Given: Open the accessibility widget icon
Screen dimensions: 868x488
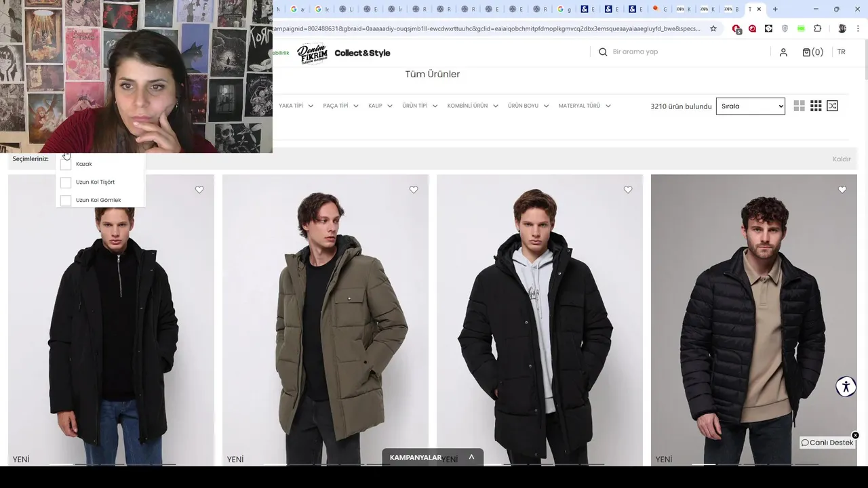Looking at the screenshot, I should [846, 387].
